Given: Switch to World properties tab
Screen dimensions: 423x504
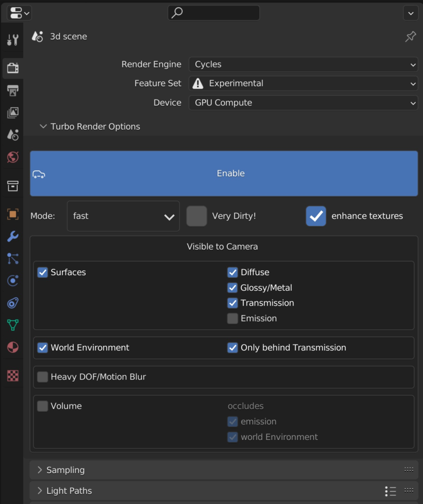Looking at the screenshot, I should (12, 157).
